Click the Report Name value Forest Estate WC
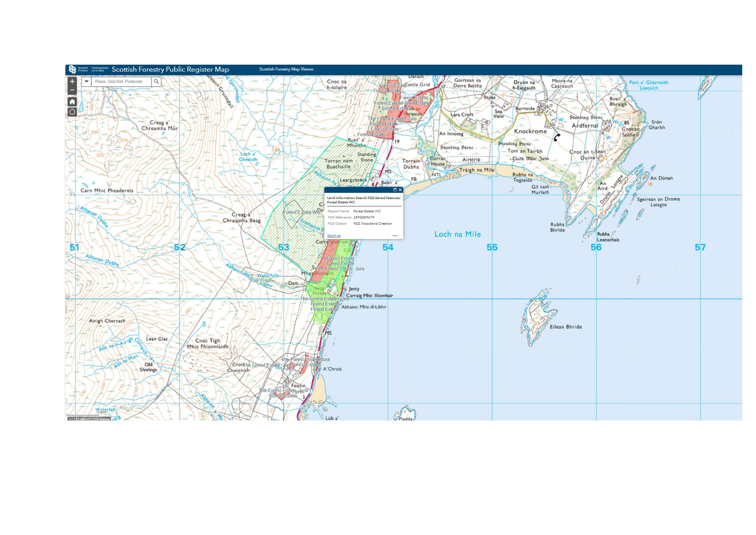756x535 pixels. (367, 211)
